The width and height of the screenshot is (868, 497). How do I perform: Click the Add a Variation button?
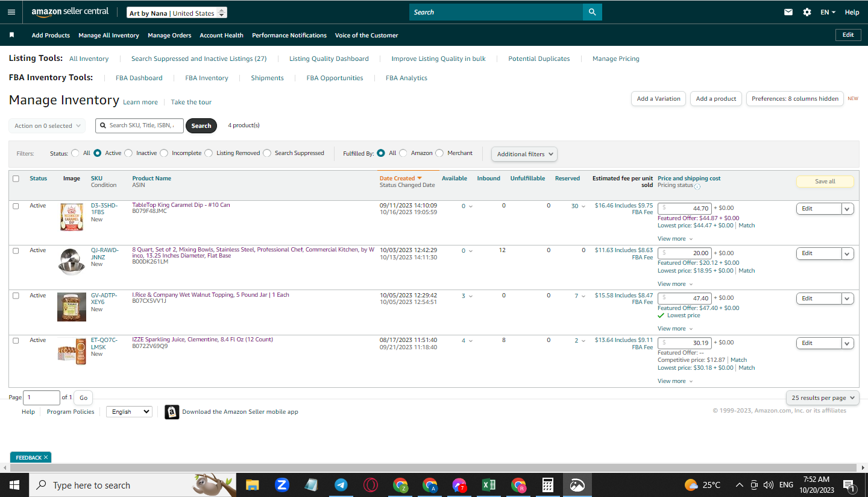click(x=658, y=99)
